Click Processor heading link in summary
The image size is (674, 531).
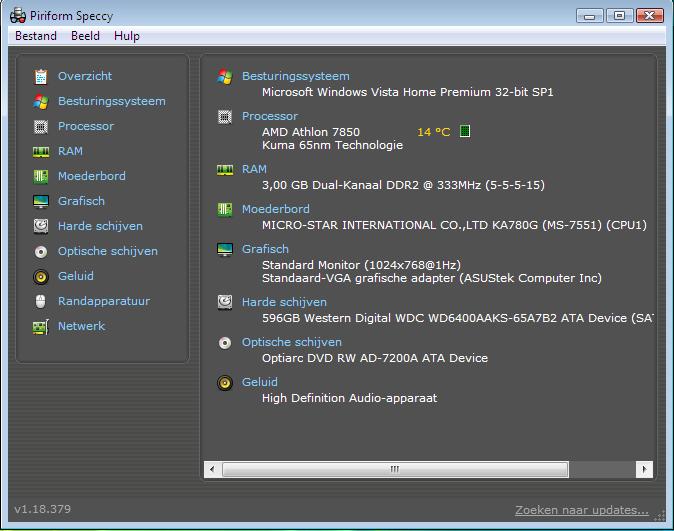pyautogui.click(x=270, y=116)
